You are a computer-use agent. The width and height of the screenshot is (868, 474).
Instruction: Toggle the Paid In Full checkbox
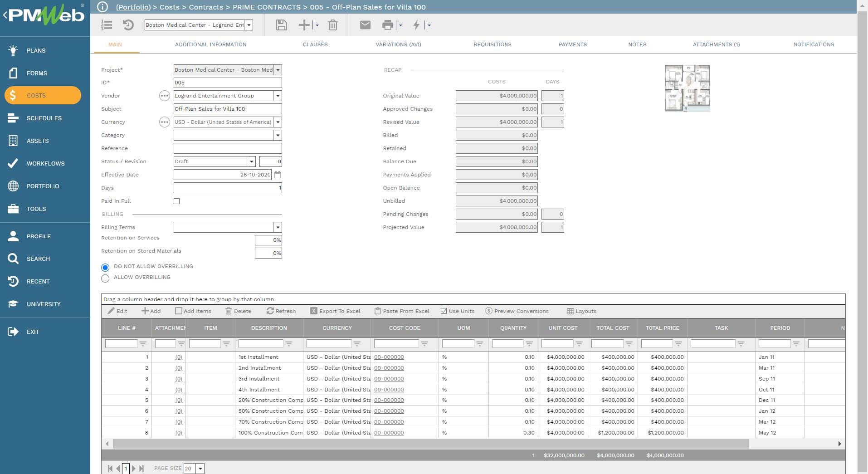177,201
